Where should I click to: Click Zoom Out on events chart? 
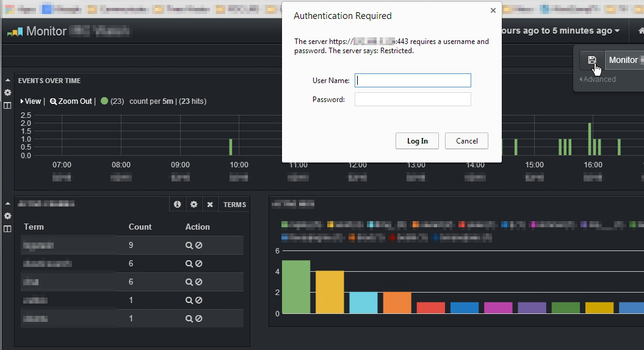click(71, 101)
